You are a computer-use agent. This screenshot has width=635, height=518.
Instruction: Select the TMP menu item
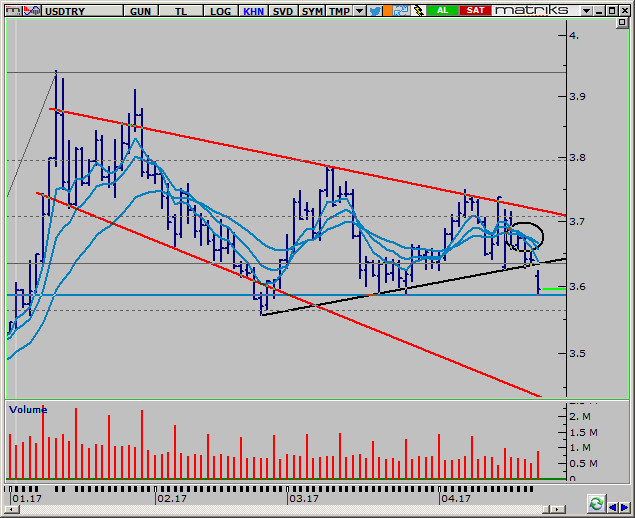click(x=340, y=10)
